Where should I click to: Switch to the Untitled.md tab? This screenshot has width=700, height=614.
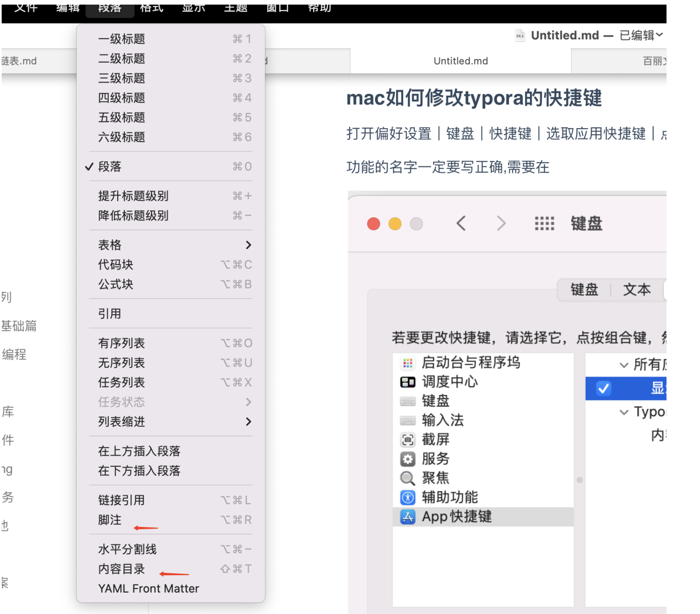461,61
